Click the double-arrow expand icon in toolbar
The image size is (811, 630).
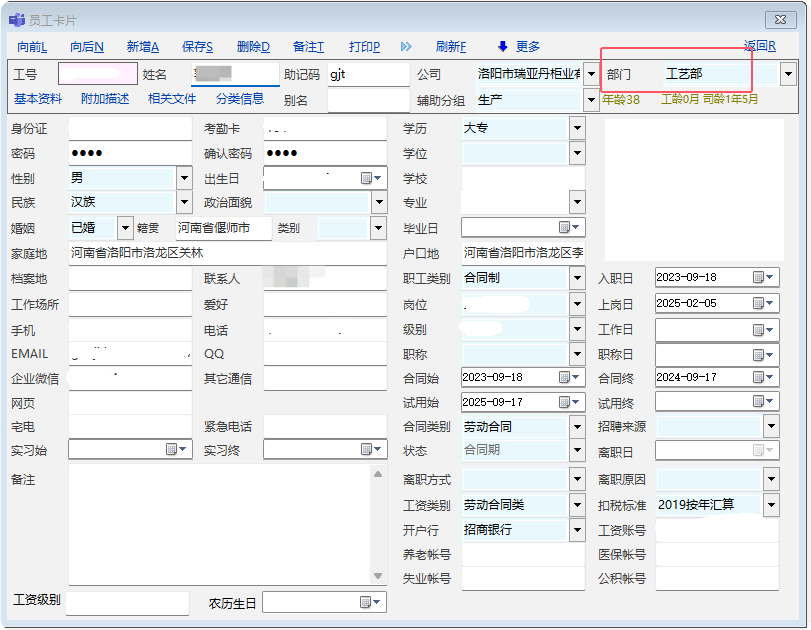(x=406, y=47)
